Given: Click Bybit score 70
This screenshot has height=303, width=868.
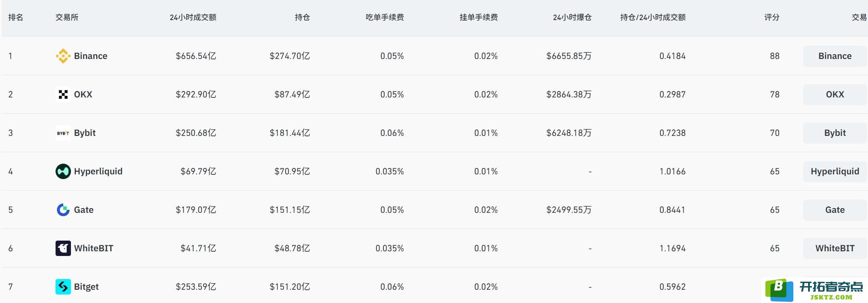Looking at the screenshot, I should (775, 133).
